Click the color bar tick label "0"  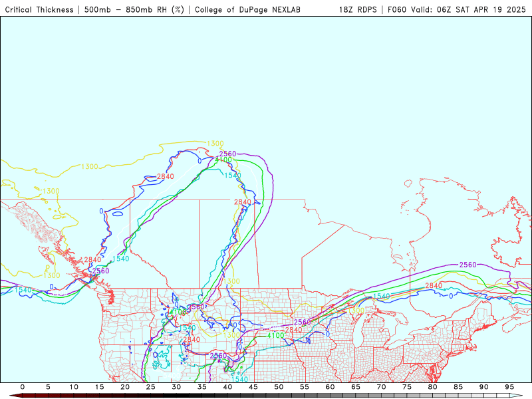tap(23, 387)
